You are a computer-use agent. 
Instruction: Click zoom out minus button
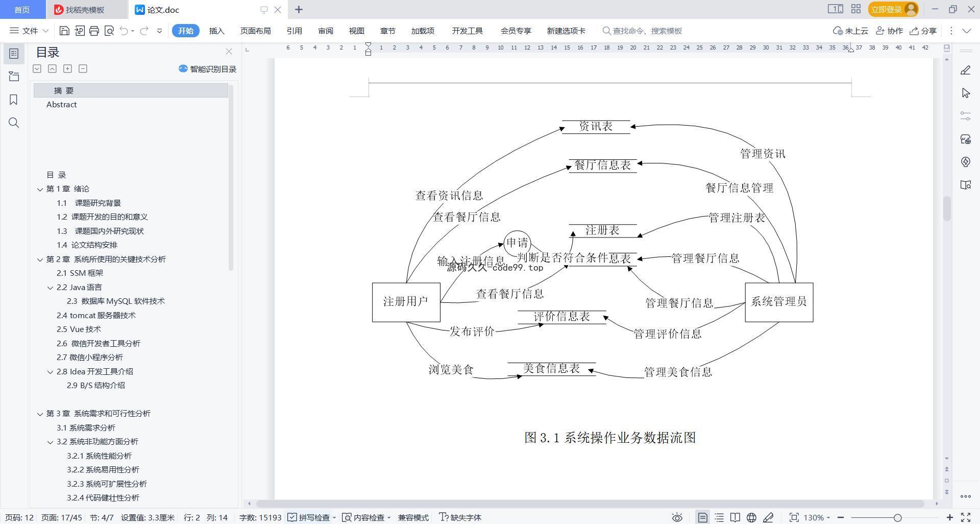point(841,517)
